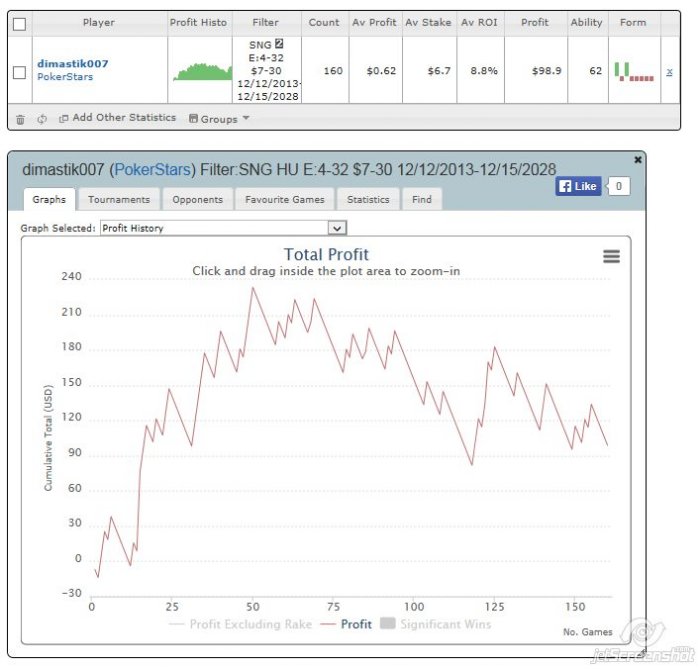Click the Count value 160
Viewport: 700px width, 669px height.
[333, 71]
